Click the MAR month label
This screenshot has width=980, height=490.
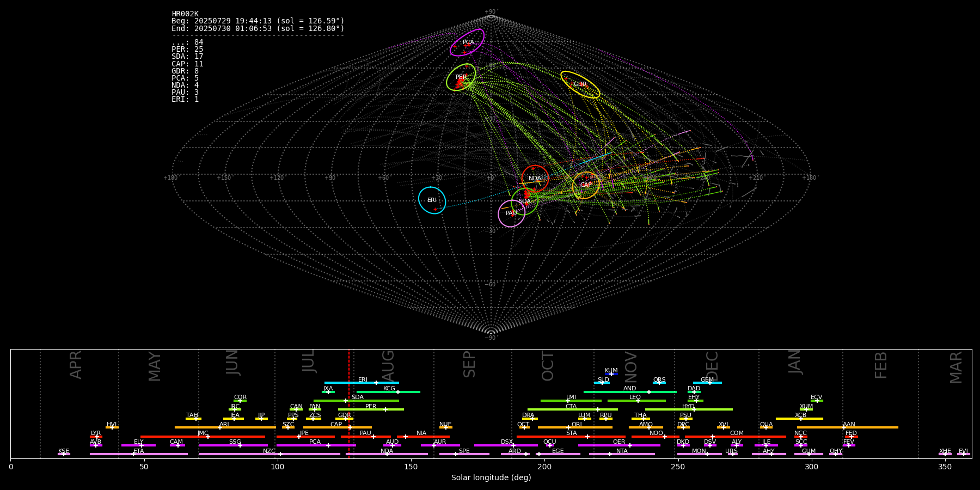956,367
